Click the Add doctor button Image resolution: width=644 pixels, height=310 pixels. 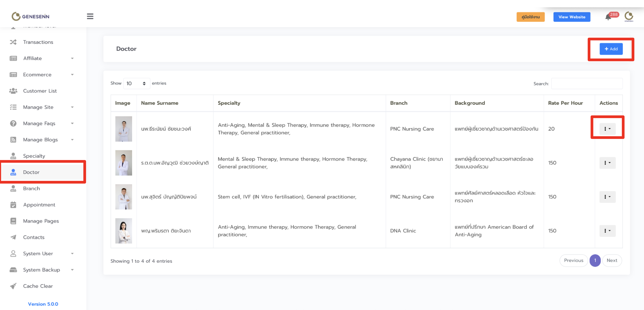611,49
